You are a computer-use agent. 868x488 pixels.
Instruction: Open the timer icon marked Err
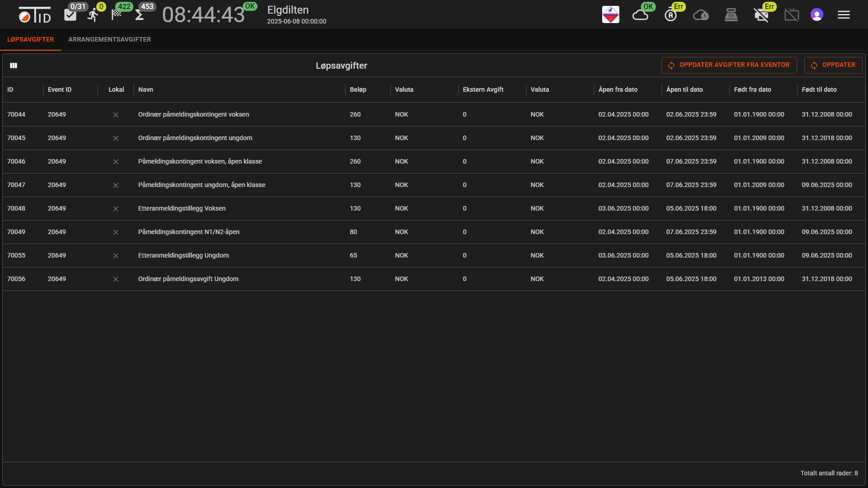click(x=670, y=15)
